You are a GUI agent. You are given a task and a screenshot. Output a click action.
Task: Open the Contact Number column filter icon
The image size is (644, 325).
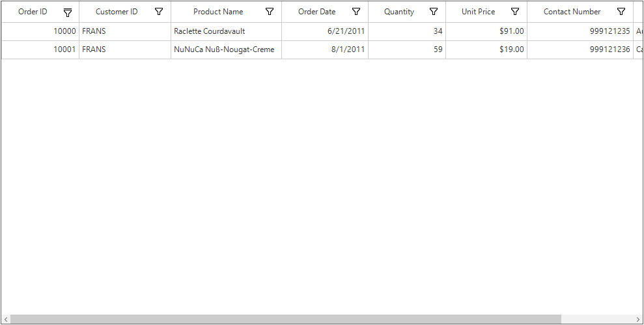[621, 12]
